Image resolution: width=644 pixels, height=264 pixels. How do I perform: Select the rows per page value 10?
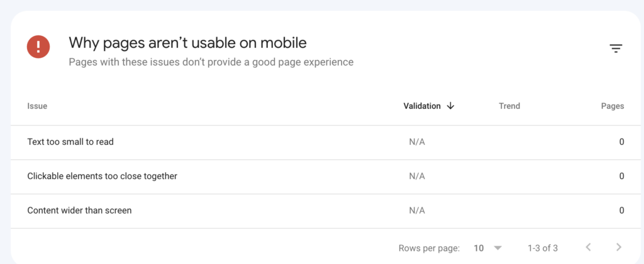click(479, 248)
